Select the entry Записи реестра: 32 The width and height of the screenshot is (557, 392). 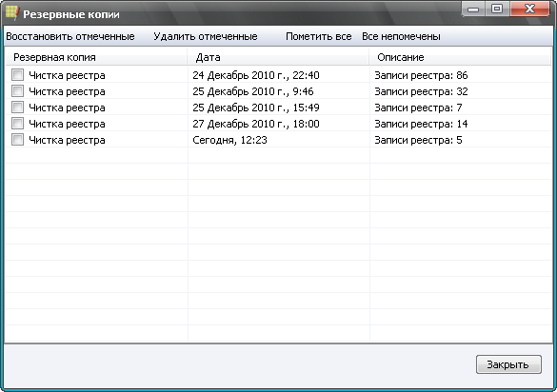click(x=278, y=91)
